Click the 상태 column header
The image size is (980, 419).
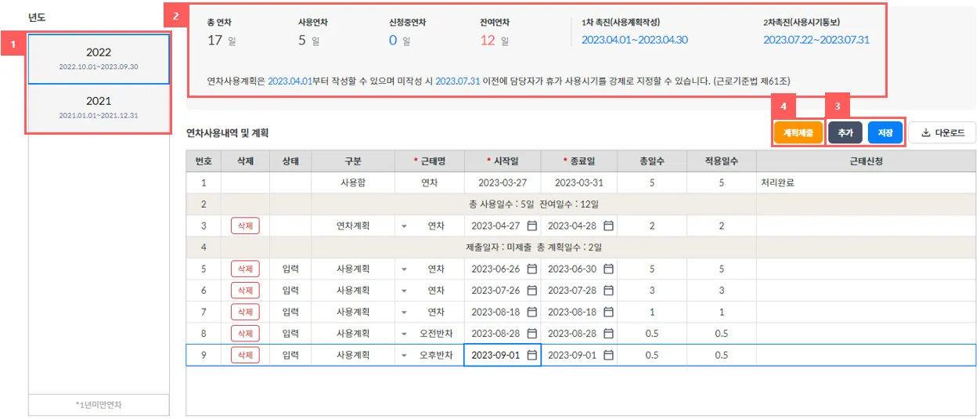290,161
